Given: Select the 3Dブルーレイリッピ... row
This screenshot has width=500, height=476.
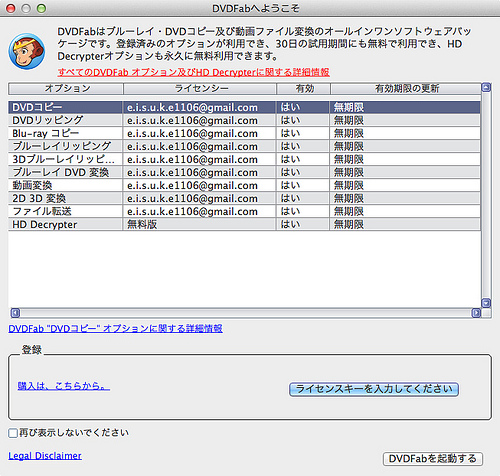Looking at the screenshot, I should tap(244, 159).
